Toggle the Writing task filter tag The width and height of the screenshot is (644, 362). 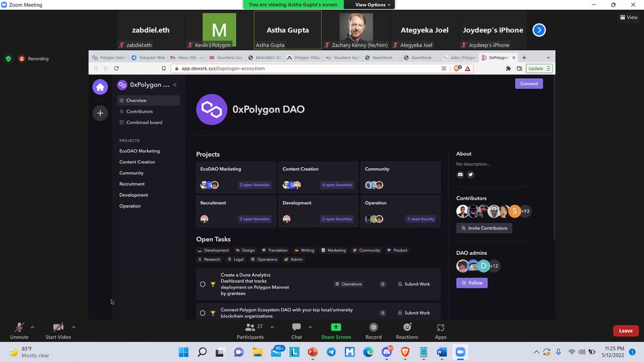pyautogui.click(x=304, y=250)
